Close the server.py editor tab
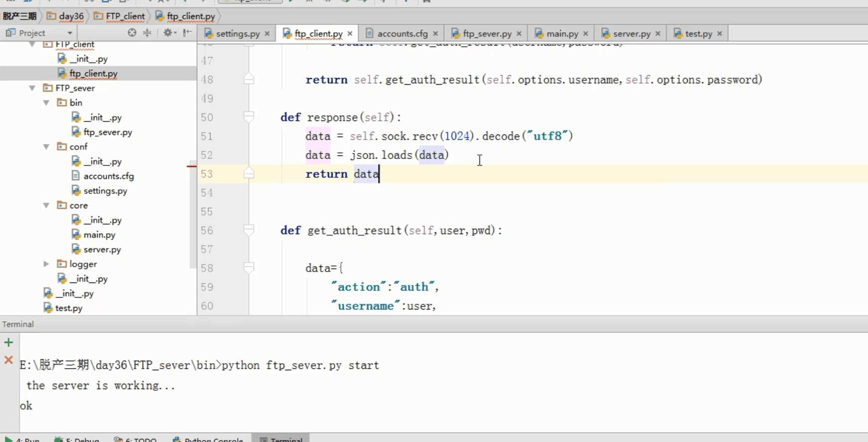The image size is (868, 442). click(x=658, y=33)
